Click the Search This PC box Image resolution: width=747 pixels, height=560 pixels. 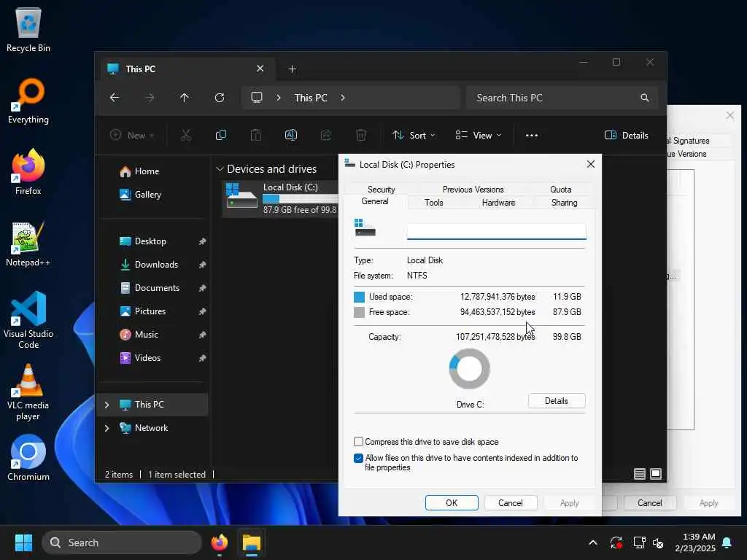pyautogui.click(x=562, y=98)
